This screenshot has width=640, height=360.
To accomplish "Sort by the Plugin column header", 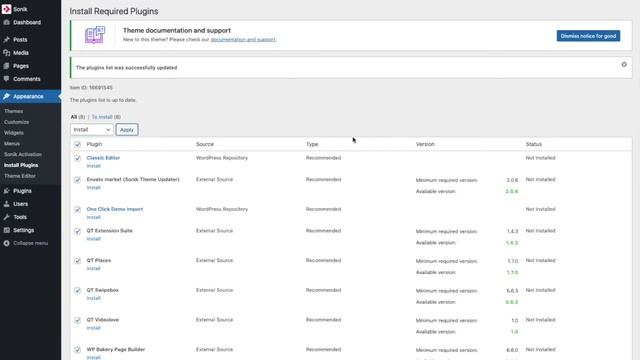I will [94, 144].
